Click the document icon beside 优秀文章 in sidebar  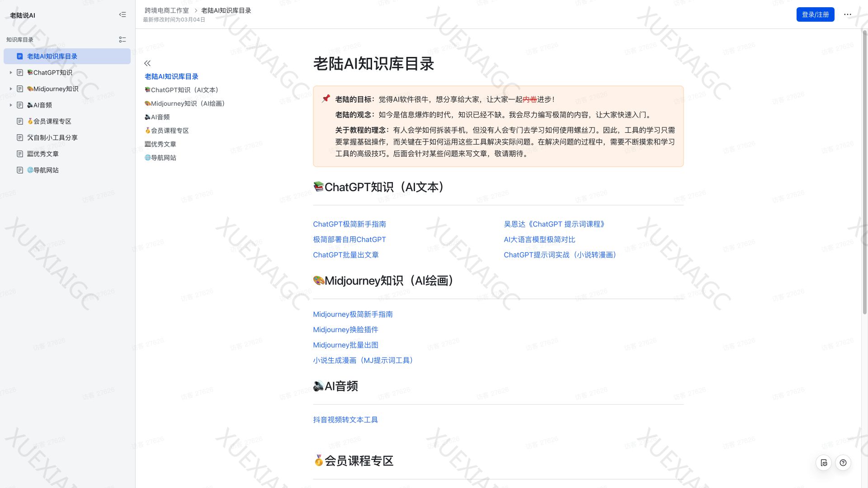[19, 154]
